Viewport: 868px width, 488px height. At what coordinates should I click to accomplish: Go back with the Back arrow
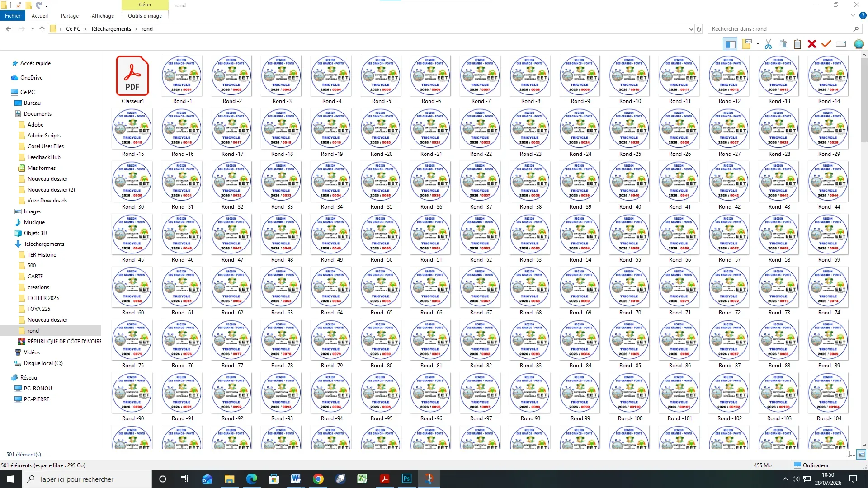[9, 29]
